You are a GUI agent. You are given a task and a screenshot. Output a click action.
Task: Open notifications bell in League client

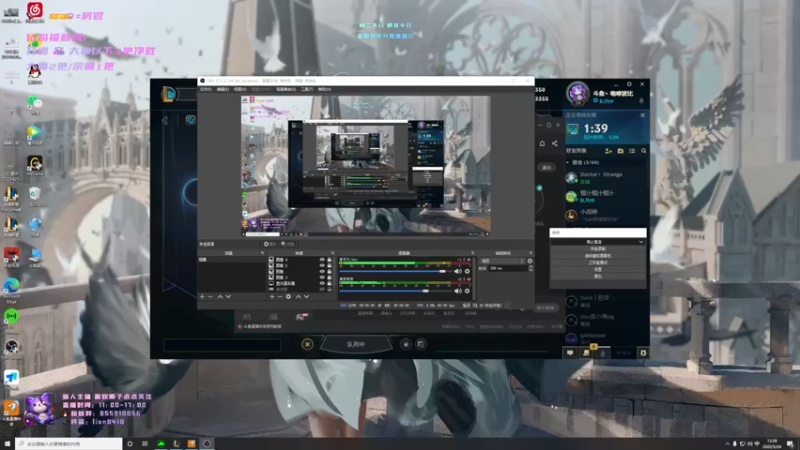(641, 101)
